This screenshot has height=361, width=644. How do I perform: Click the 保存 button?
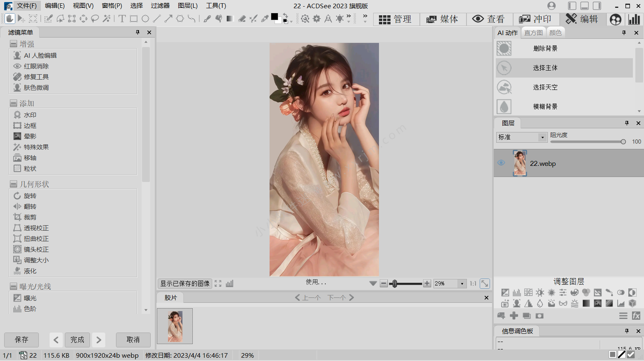(x=21, y=340)
